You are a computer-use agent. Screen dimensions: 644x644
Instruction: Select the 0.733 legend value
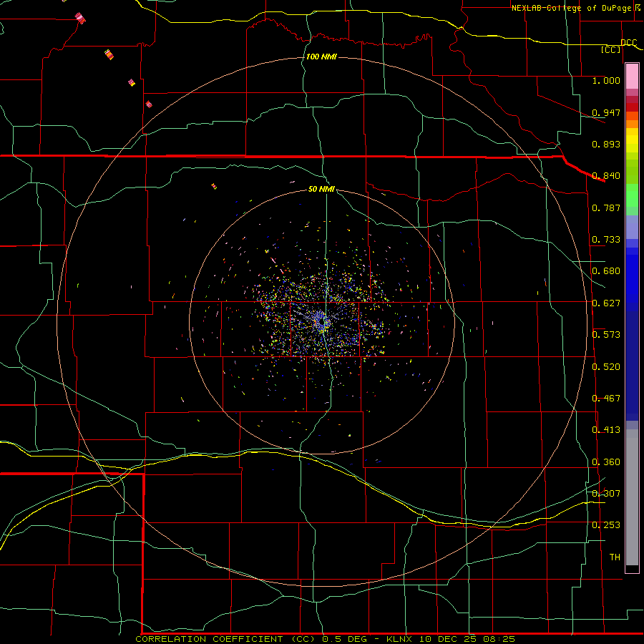tap(606, 240)
